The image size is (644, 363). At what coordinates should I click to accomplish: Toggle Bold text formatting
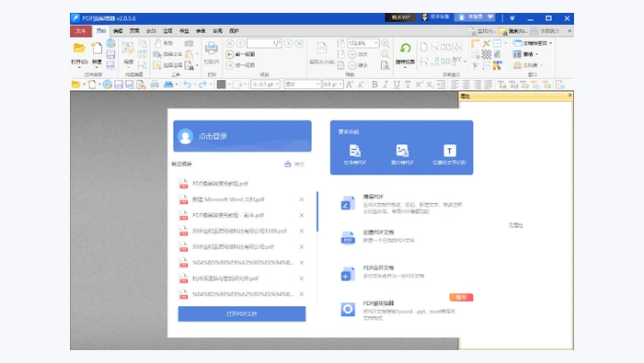374,85
